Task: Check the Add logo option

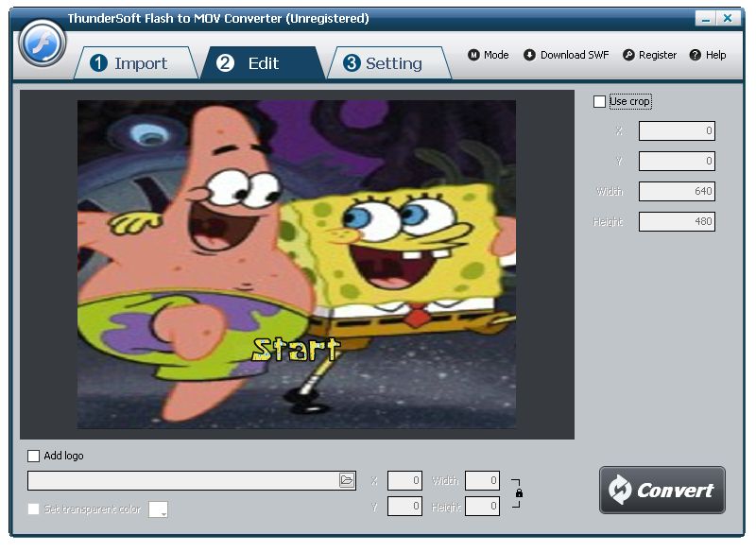Action: [33, 457]
